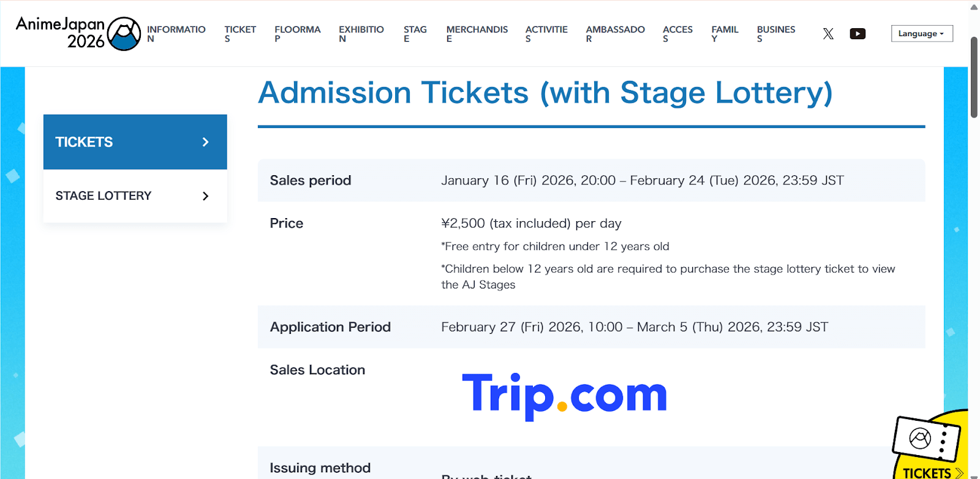Open the X (Twitter) social icon

click(828, 34)
